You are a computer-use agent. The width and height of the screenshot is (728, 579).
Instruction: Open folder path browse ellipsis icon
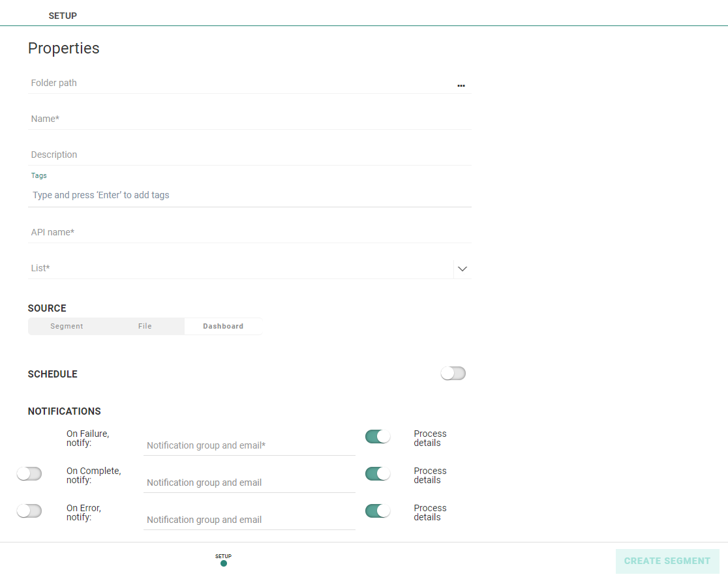click(x=461, y=85)
